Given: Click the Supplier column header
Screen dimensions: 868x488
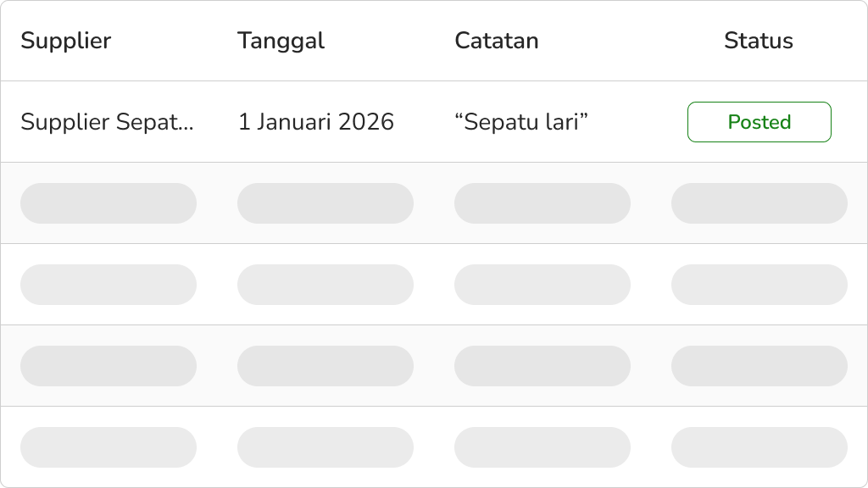Looking at the screenshot, I should [x=66, y=41].
